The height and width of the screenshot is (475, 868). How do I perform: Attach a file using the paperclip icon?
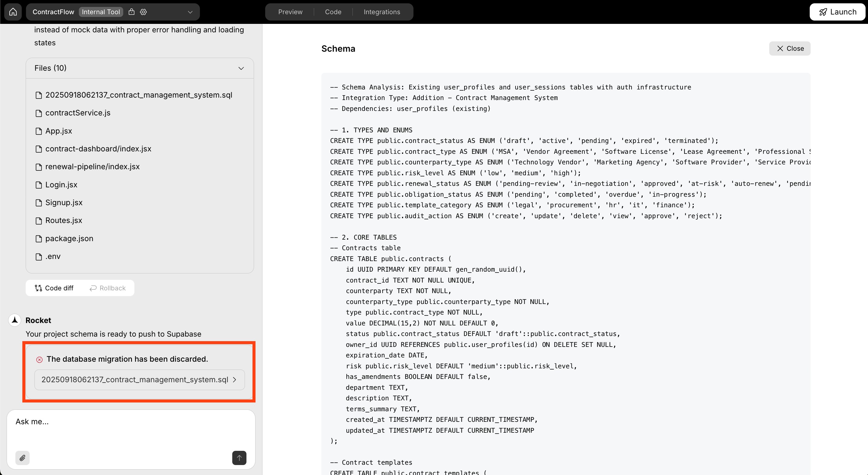[x=23, y=458]
